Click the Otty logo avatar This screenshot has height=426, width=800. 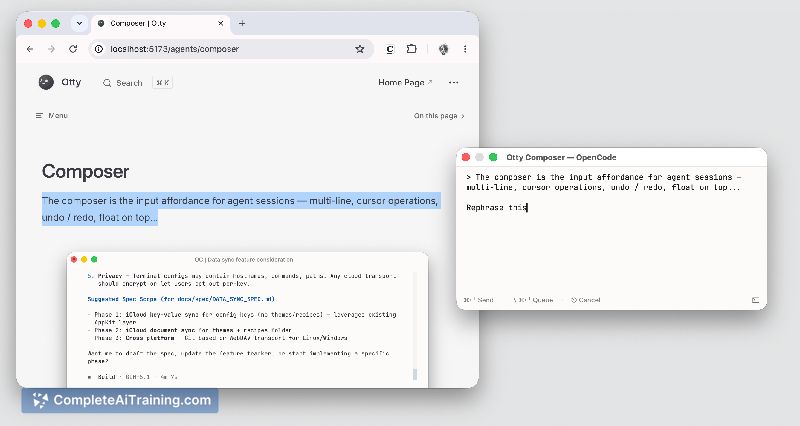pyautogui.click(x=46, y=82)
